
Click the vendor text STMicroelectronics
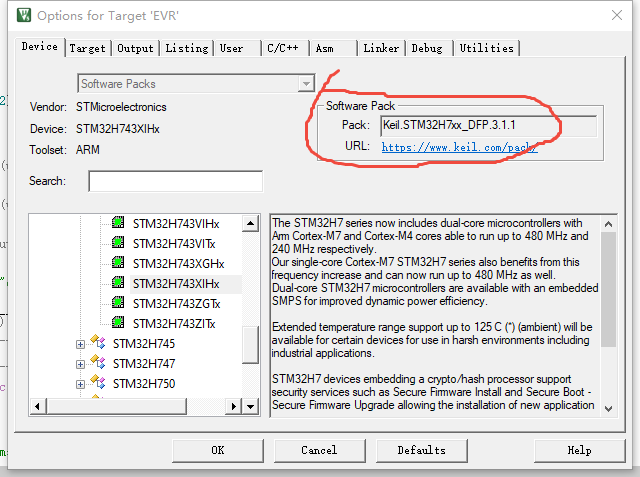pos(121,107)
